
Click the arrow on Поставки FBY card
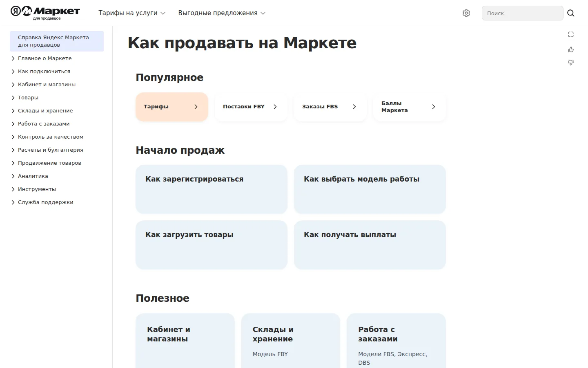coord(275,107)
